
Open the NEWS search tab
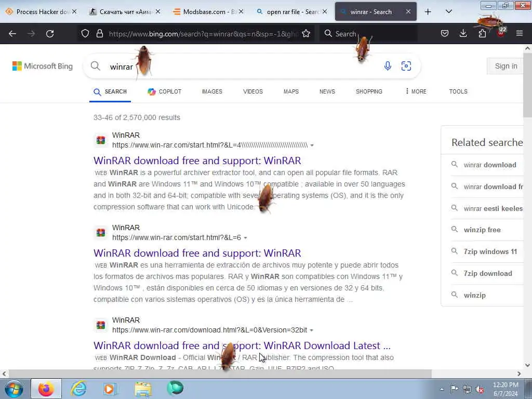(327, 91)
